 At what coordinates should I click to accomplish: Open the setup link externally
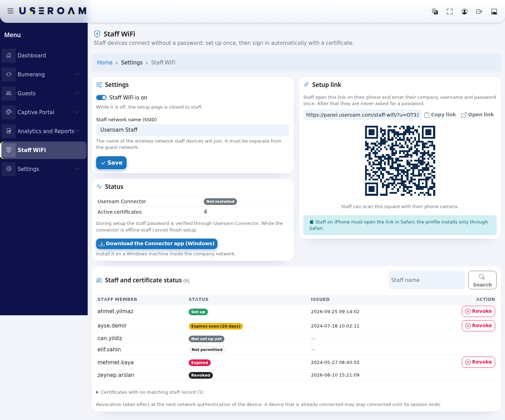(x=477, y=115)
